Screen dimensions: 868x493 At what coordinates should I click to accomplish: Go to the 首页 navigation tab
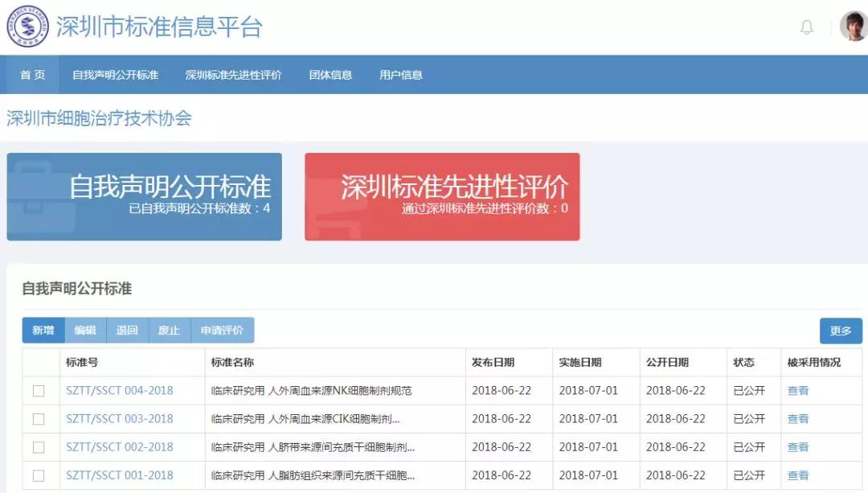(x=33, y=75)
